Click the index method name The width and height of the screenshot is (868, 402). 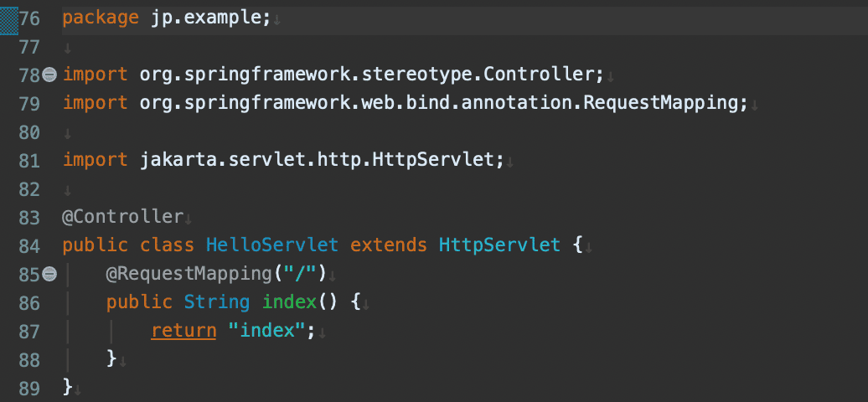point(289,301)
